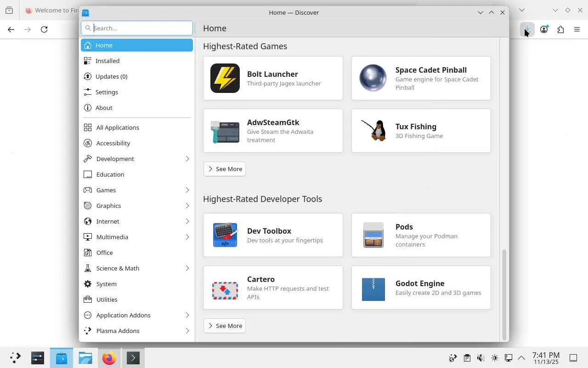The width and height of the screenshot is (588, 368).
Task: Open Discover's Settings page
Action: 137,92
